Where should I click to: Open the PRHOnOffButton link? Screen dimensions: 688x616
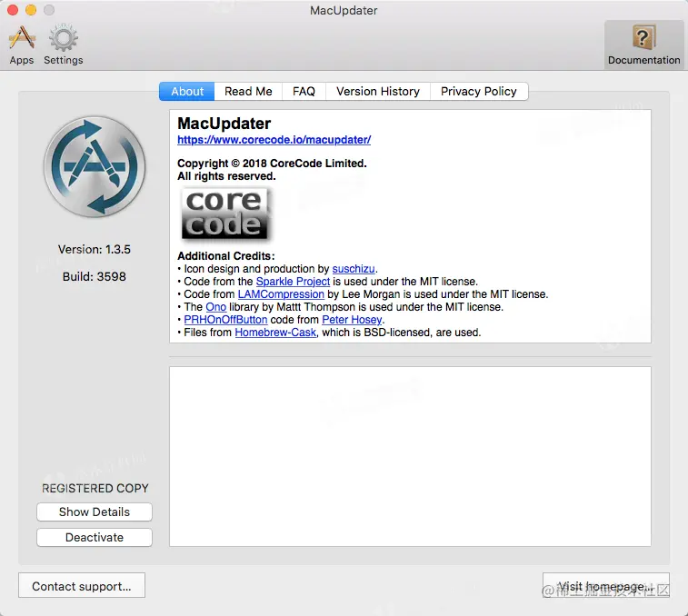coord(225,320)
